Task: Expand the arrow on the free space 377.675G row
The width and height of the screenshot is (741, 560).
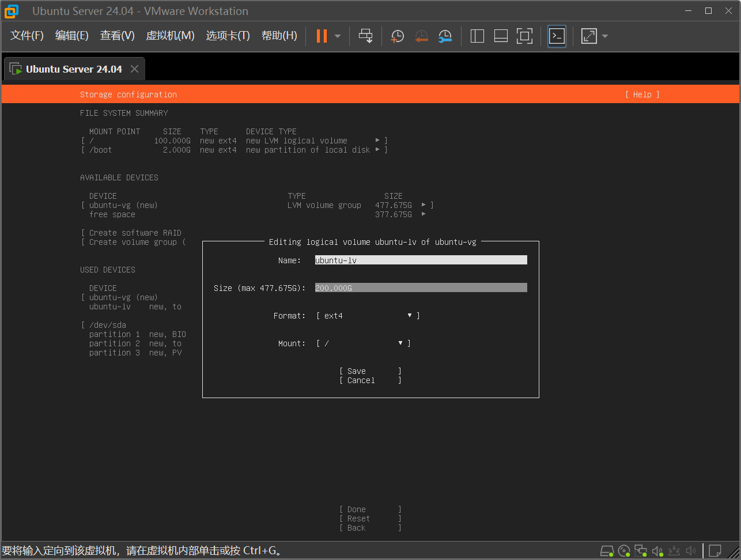Action: pos(424,214)
